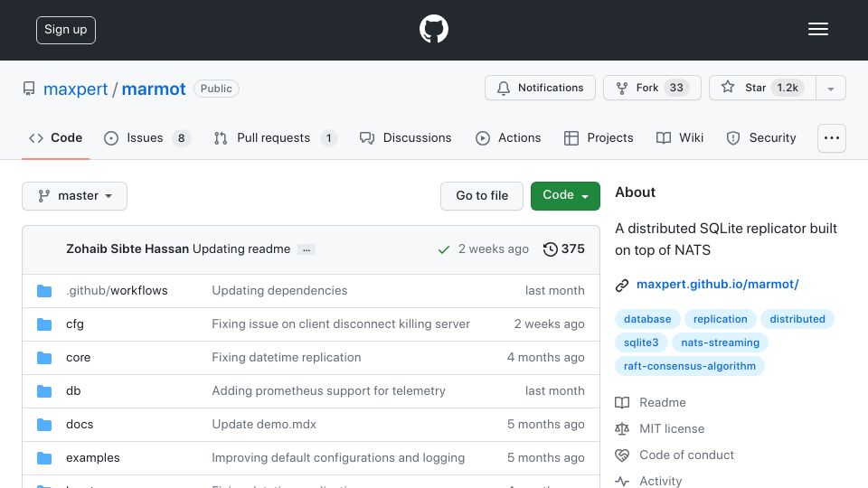Click the sqlite3 topic tag
868x488 pixels.
(641, 343)
